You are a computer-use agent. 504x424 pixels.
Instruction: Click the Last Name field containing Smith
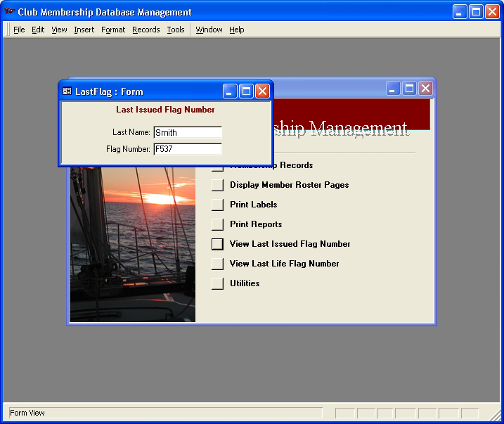coord(188,132)
